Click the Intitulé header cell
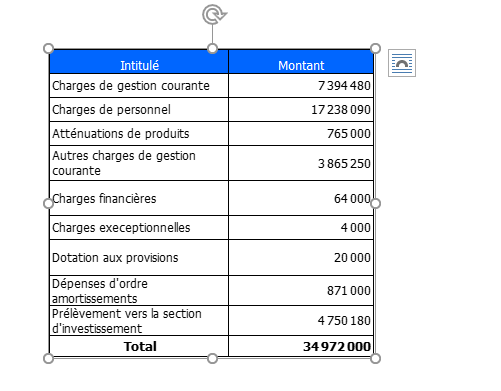 (x=139, y=62)
